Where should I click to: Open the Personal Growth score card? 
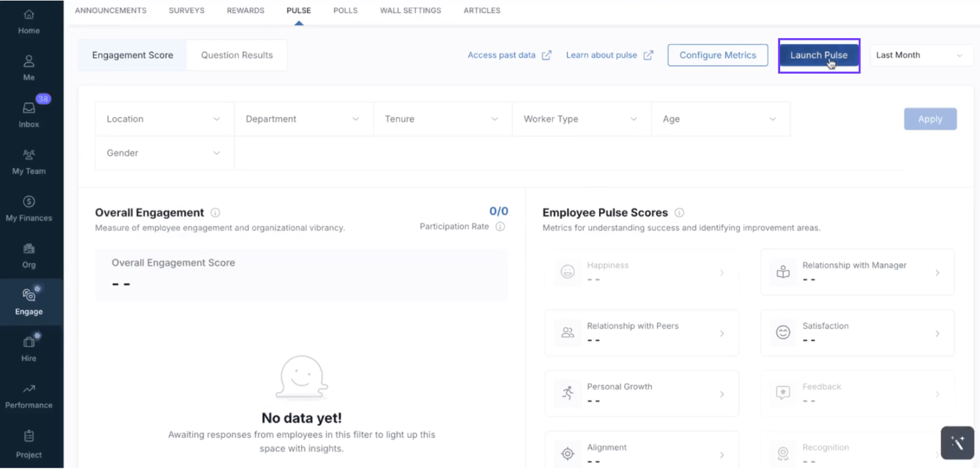(641, 393)
